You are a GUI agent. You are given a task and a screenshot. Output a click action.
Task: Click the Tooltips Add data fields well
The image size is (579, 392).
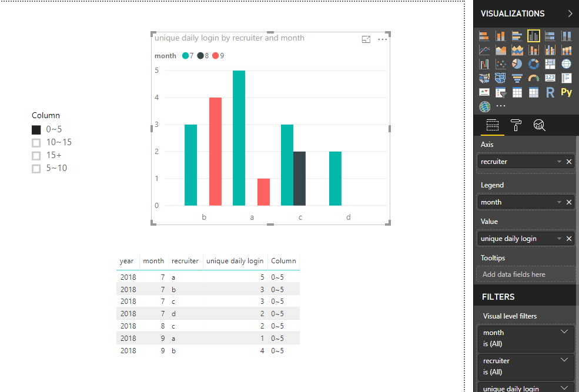[x=526, y=274]
